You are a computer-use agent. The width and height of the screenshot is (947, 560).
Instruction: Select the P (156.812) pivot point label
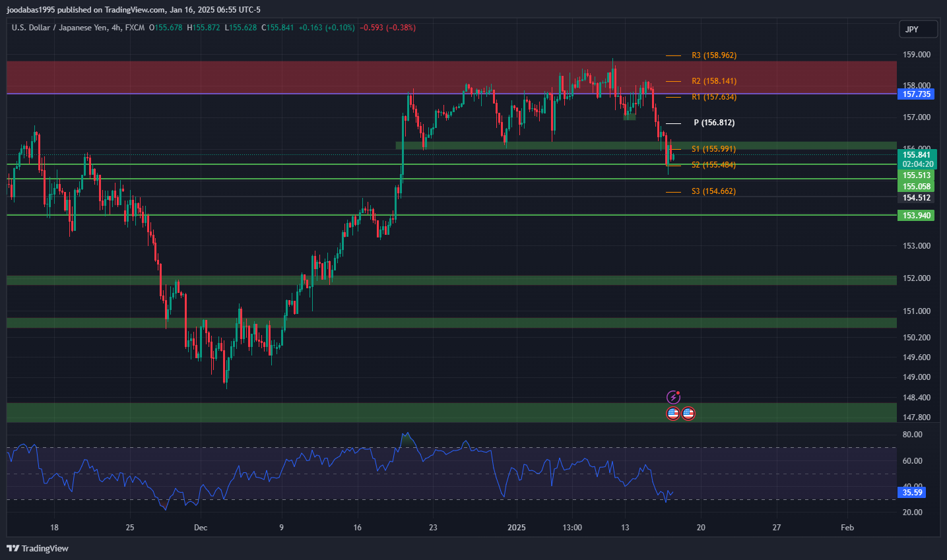pyautogui.click(x=713, y=123)
